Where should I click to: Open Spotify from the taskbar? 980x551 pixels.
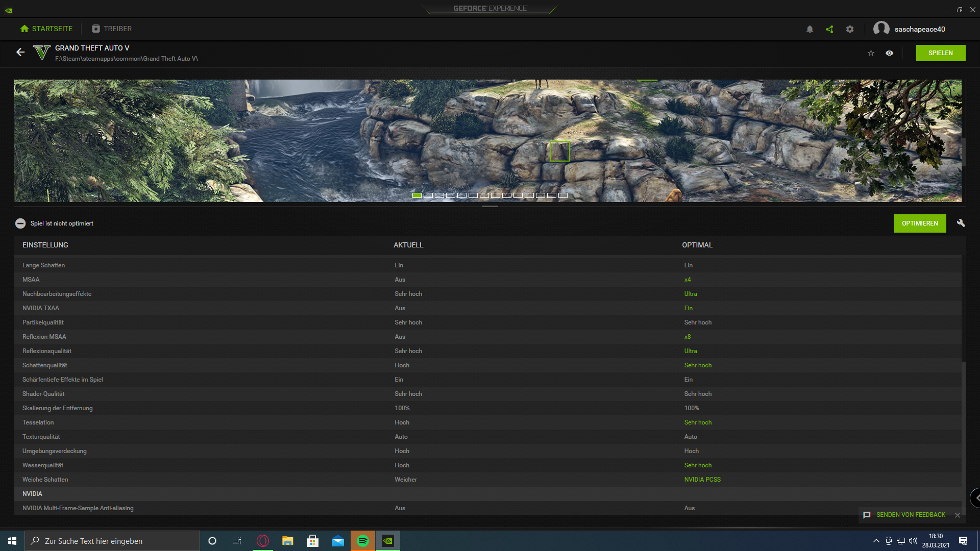(363, 541)
